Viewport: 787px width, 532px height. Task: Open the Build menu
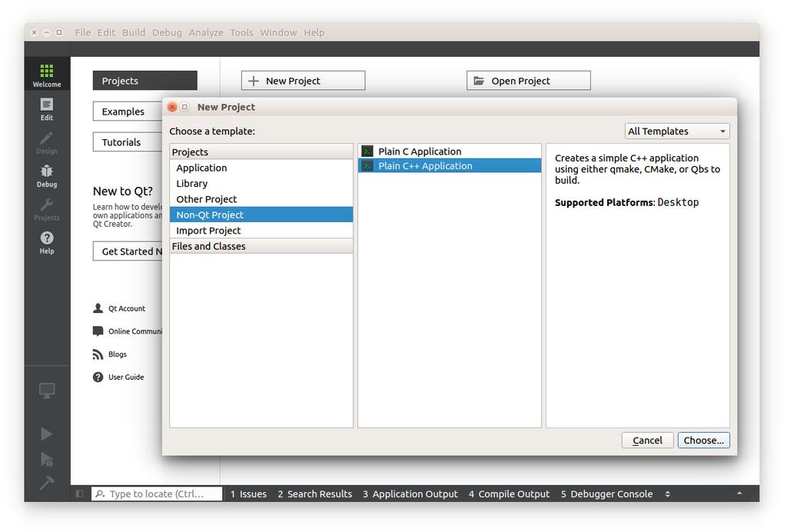(x=134, y=32)
